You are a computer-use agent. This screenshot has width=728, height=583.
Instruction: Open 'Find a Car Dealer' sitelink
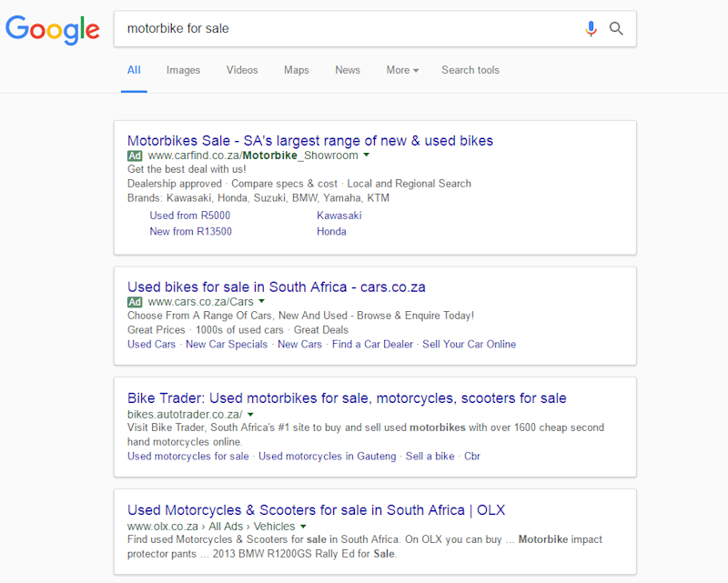click(x=372, y=344)
